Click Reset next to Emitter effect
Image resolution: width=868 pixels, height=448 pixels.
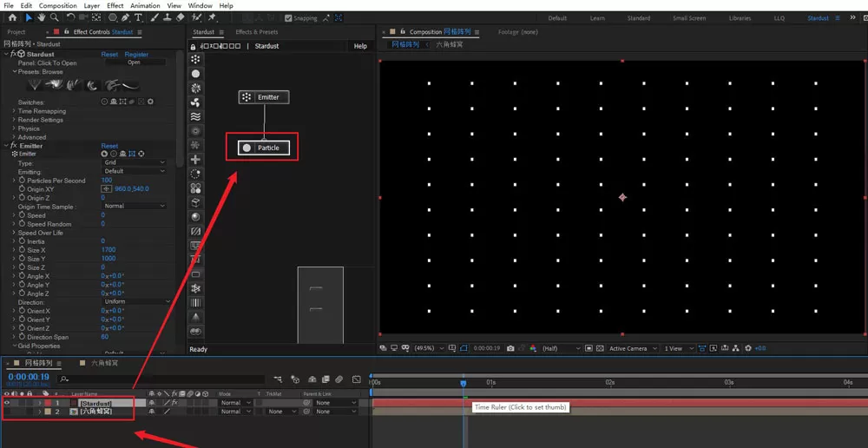coord(109,146)
